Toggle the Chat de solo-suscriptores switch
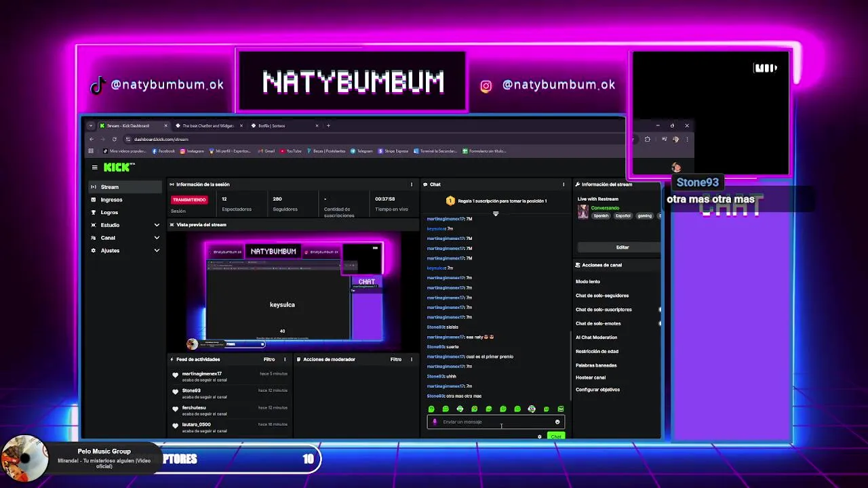Viewport: 868px width, 488px height. pyautogui.click(x=660, y=309)
